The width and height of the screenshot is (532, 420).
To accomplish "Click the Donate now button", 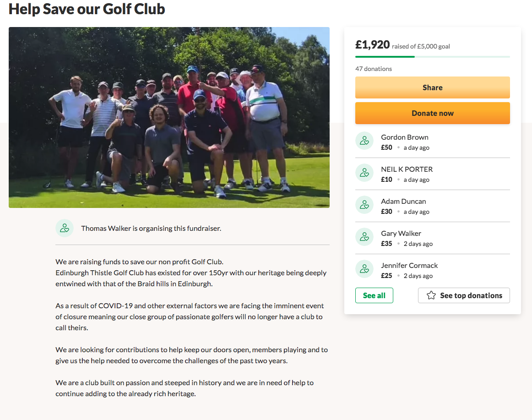I will pos(432,113).
